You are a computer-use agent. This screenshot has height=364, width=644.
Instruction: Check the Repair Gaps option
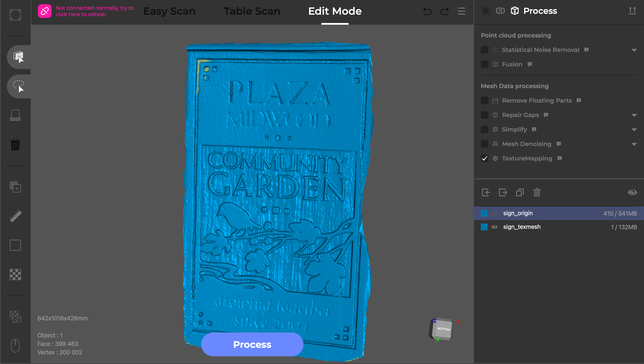[x=484, y=115]
